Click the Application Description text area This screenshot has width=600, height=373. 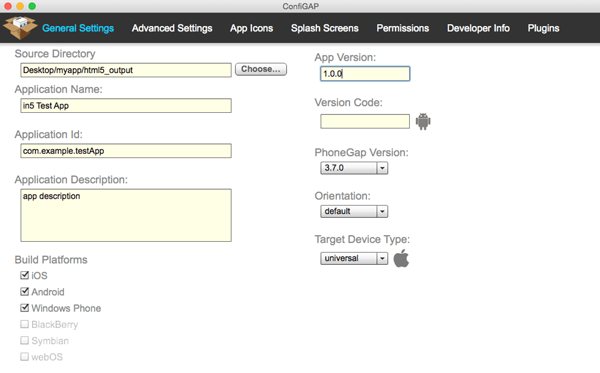coord(126,215)
